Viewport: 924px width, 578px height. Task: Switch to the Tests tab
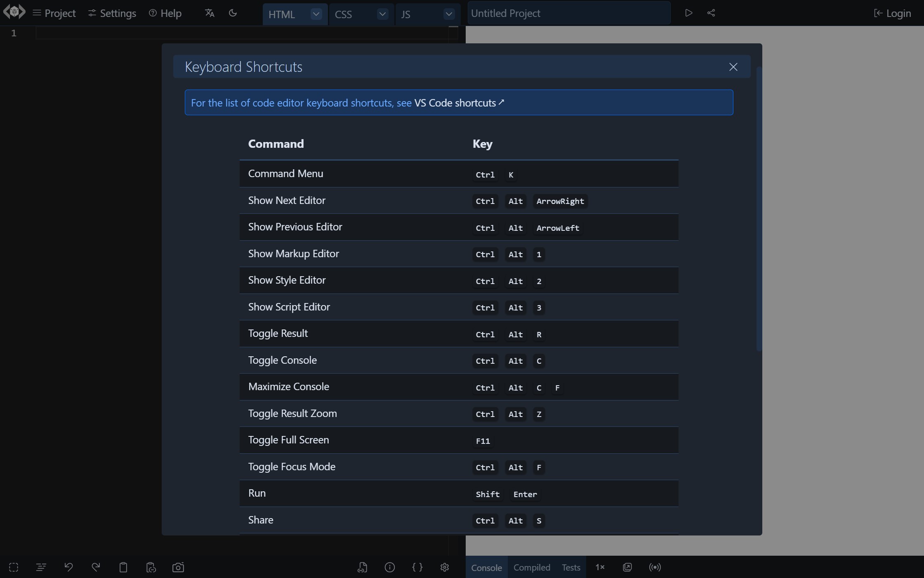pos(571,567)
